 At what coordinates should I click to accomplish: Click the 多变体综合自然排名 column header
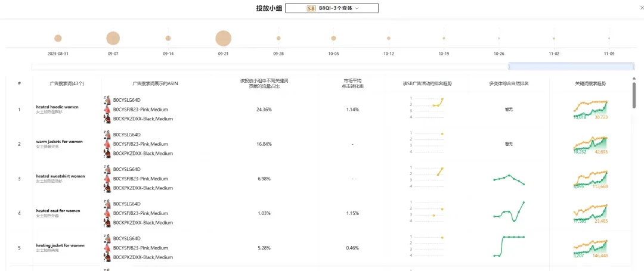[509, 83]
